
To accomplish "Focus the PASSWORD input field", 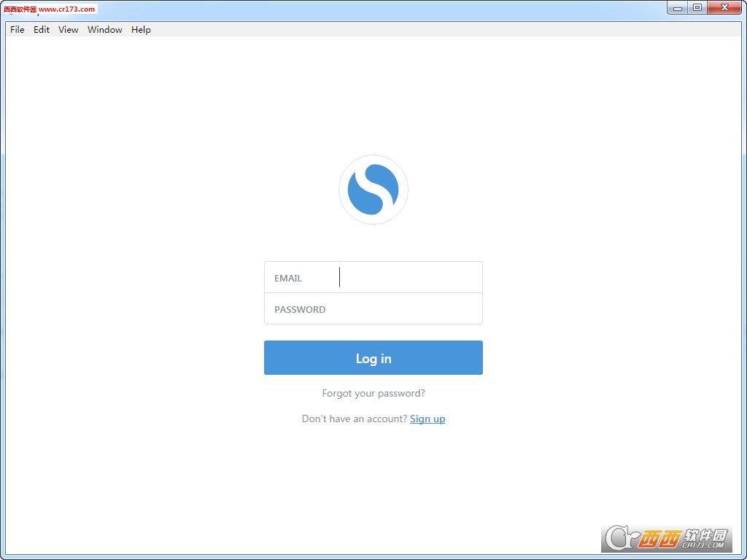I will [373, 309].
